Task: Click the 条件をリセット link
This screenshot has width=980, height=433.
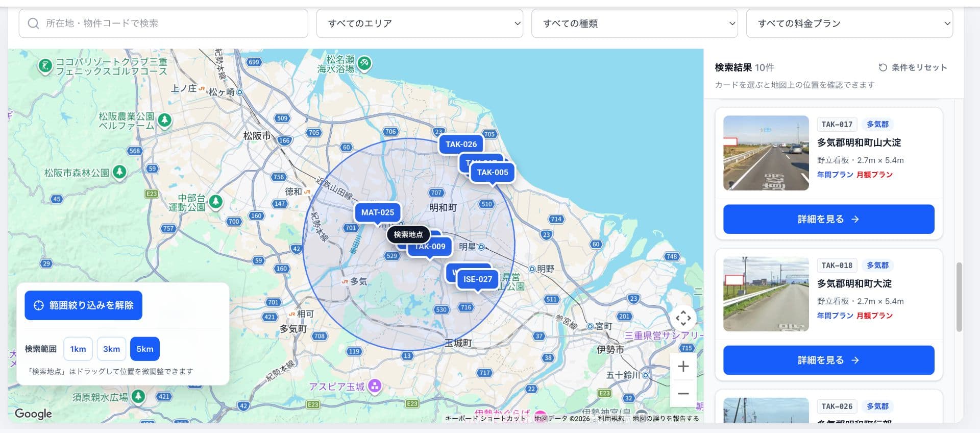Action: (x=913, y=67)
